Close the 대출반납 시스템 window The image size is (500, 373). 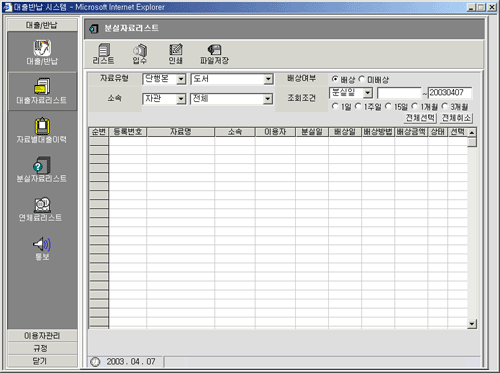pyautogui.click(x=492, y=7)
